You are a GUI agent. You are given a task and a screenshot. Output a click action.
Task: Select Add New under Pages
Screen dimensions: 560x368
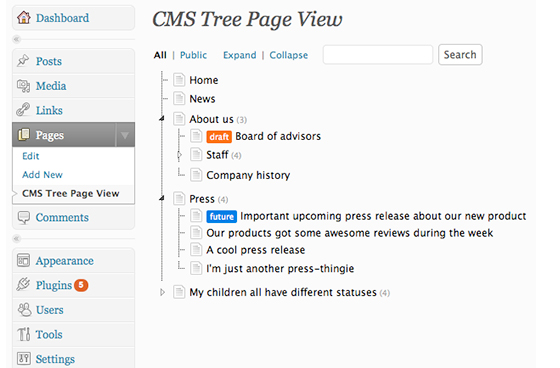(x=42, y=174)
